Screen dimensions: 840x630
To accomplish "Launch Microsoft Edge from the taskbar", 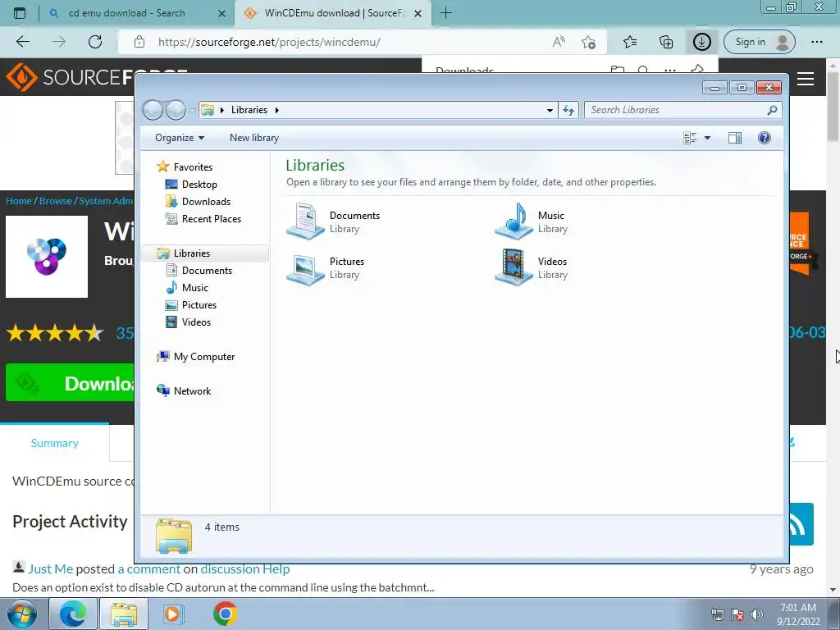I will click(73, 614).
